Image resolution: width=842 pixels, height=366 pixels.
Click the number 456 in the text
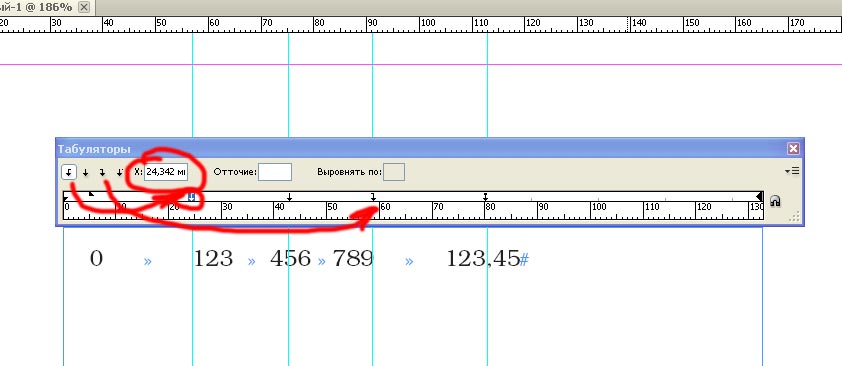coord(291,259)
